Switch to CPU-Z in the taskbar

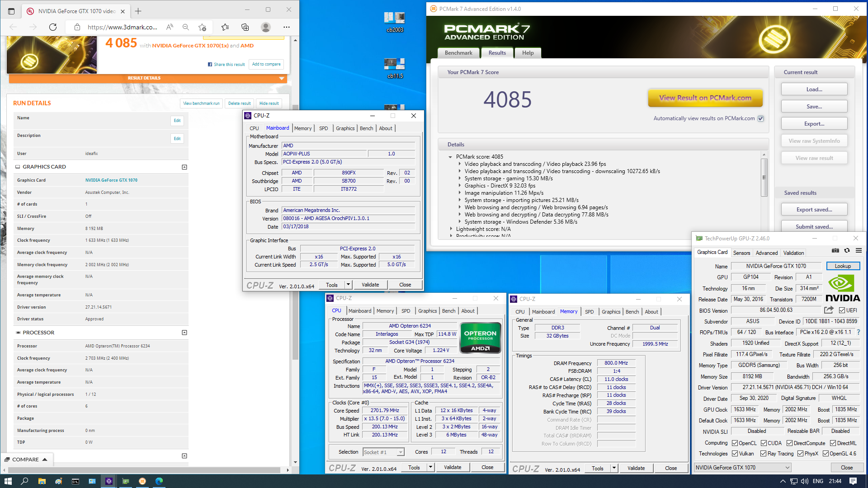[x=109, y=481]
